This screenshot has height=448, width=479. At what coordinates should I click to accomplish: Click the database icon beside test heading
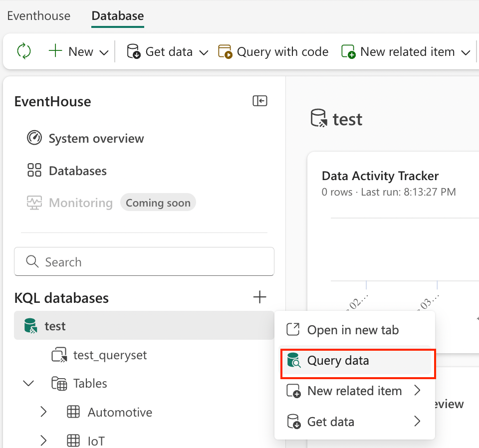[x=319, y=118]
